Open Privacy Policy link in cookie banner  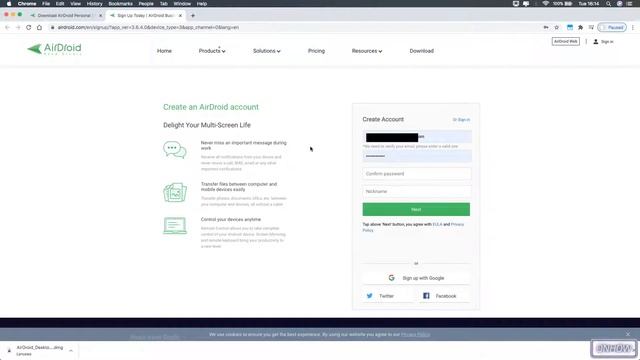point(416,334)
